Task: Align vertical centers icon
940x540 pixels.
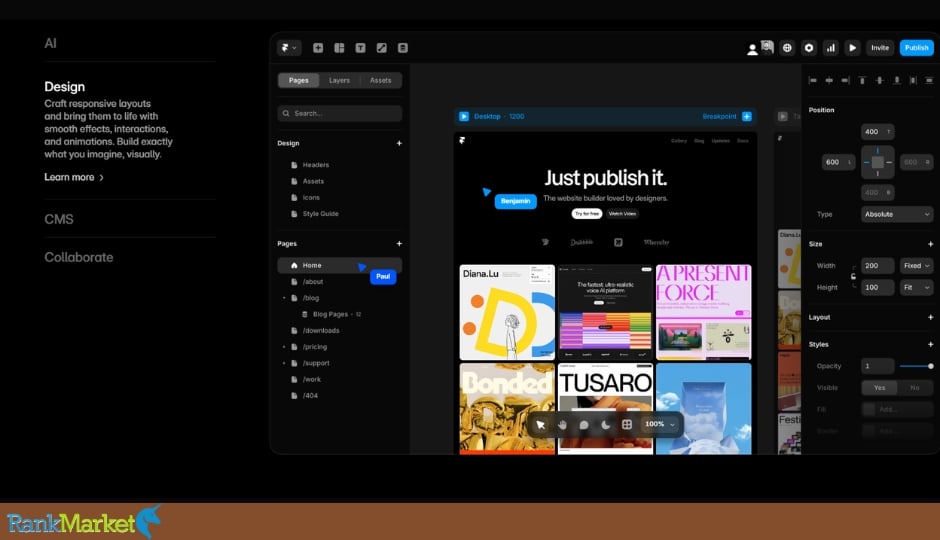Action: 879,80
